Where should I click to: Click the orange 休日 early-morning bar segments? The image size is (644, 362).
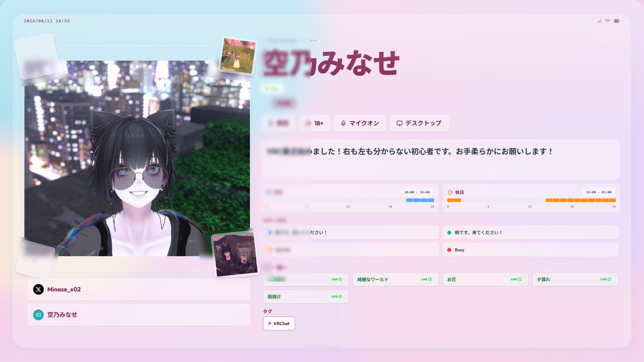(x=454, y=200)
